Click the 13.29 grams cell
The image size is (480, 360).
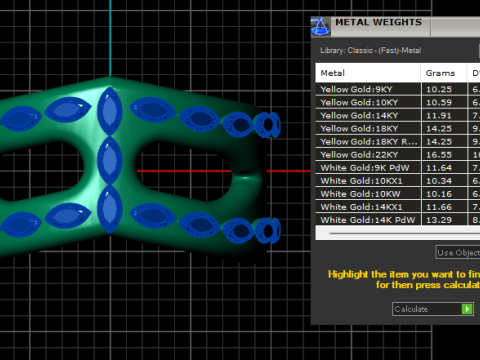tap(444, 220)
